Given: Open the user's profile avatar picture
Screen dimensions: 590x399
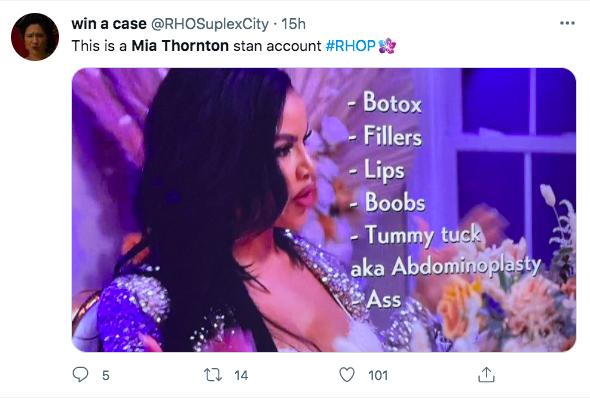Looking at the screenshot, I should (35, 37).
